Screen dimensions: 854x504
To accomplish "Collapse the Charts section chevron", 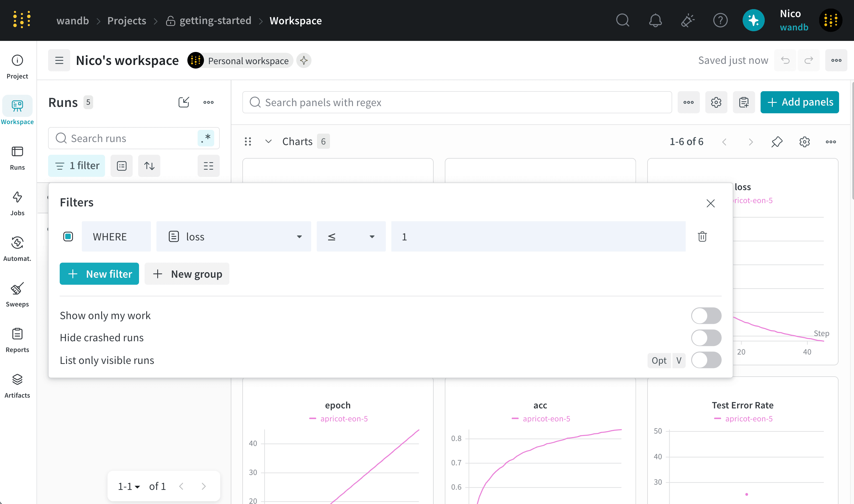I will click(268, 141).
